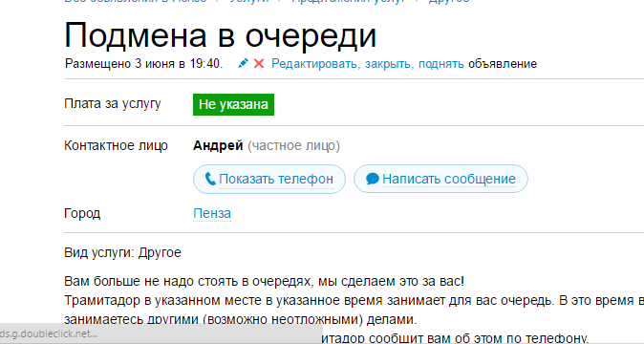Screen dimensions: 644x344
Task: Click the line starting Вам больше не надо
Action: 264,282
